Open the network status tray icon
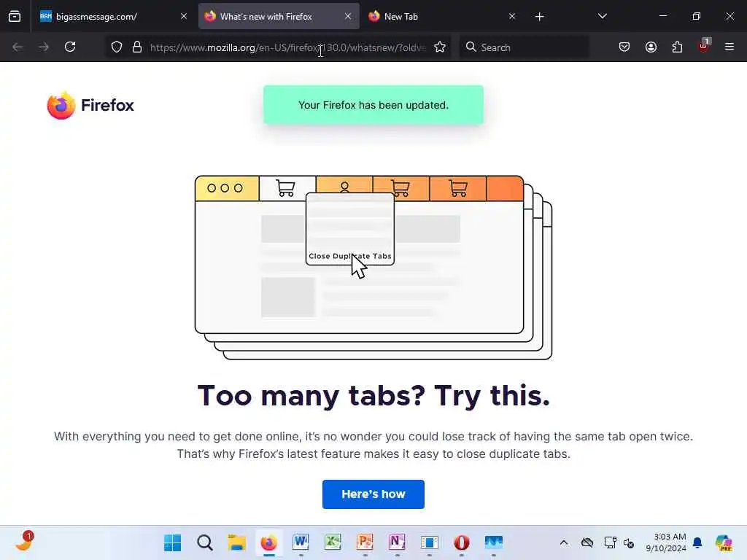 (610, 542)
